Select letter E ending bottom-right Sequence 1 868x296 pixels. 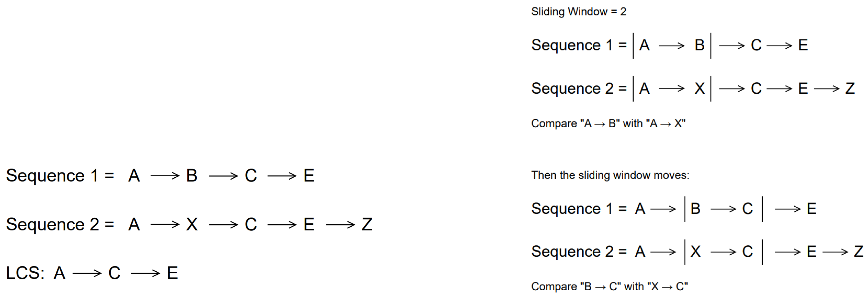point(811,209)
